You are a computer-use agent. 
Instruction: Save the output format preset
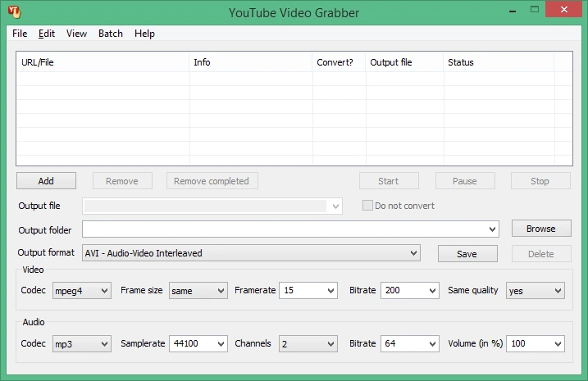click(x=467, y=254)
